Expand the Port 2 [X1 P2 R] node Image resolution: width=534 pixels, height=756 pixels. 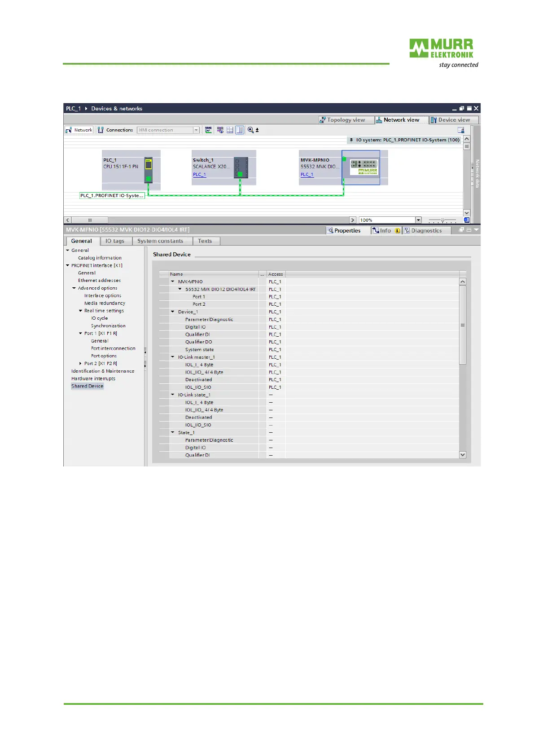[81, 364]
